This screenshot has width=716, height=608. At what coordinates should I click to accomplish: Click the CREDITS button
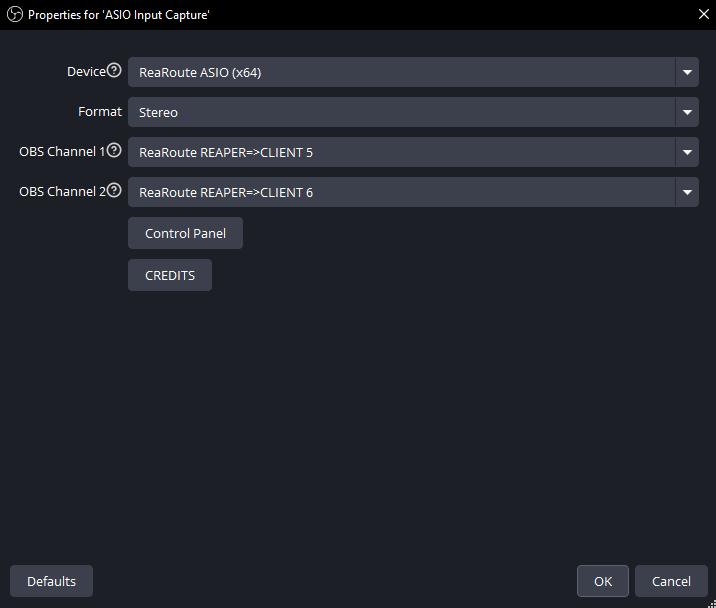pos(170,275)
